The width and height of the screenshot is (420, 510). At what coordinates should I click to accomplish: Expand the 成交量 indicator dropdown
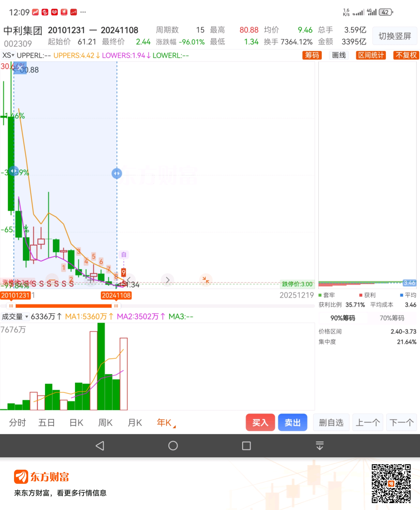click(15, 317)
